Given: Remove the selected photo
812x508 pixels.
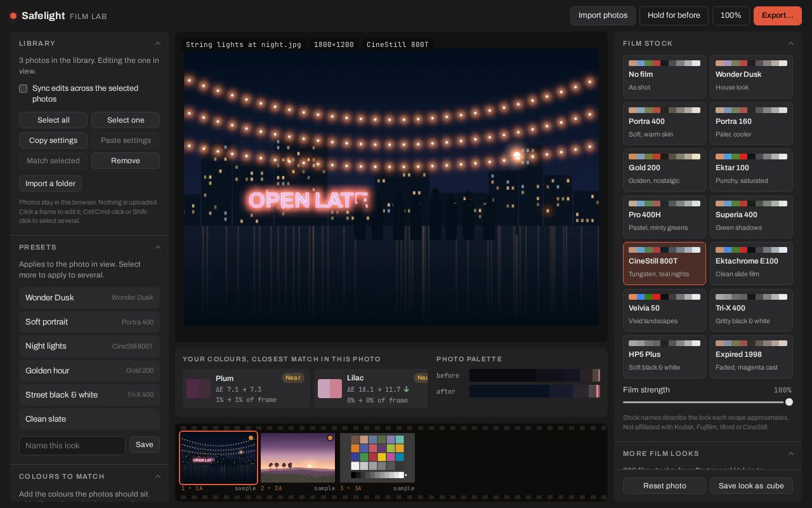Looking at the screenshot, I should coord(126,161).
